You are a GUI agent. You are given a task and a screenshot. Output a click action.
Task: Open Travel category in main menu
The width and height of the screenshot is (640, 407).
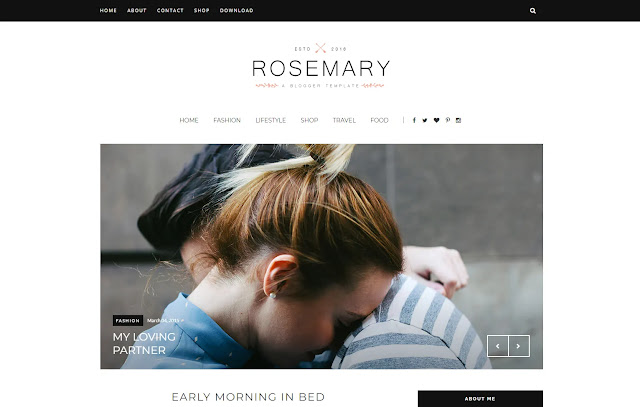coord(344,120)
